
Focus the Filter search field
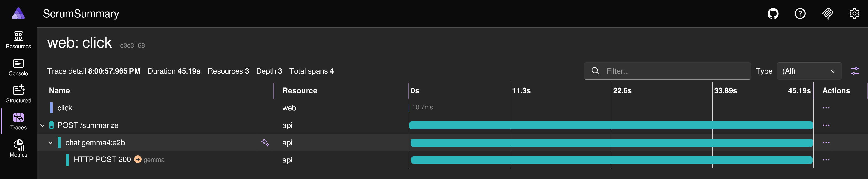(674, 71)
